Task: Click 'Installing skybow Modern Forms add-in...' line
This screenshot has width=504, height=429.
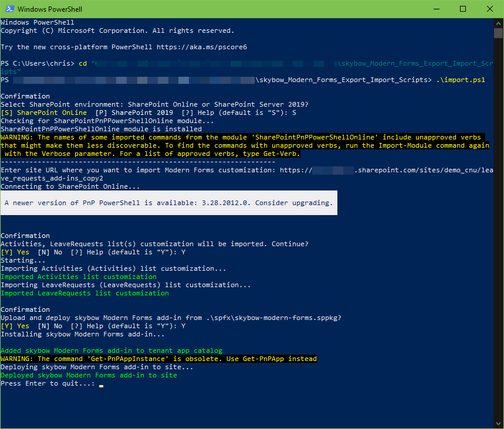Action: [83, 334]
